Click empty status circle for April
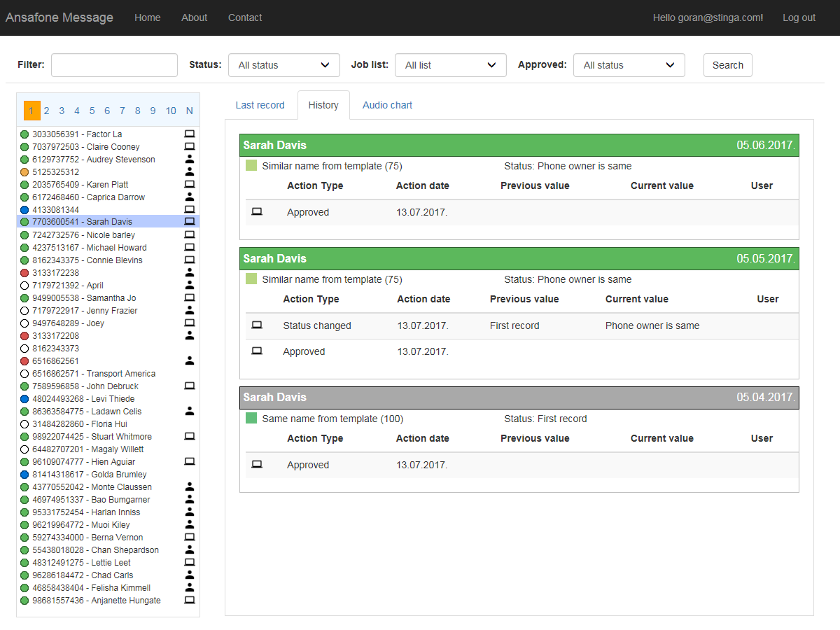Viewport: 840px width, 630px height. coord(24,286)
